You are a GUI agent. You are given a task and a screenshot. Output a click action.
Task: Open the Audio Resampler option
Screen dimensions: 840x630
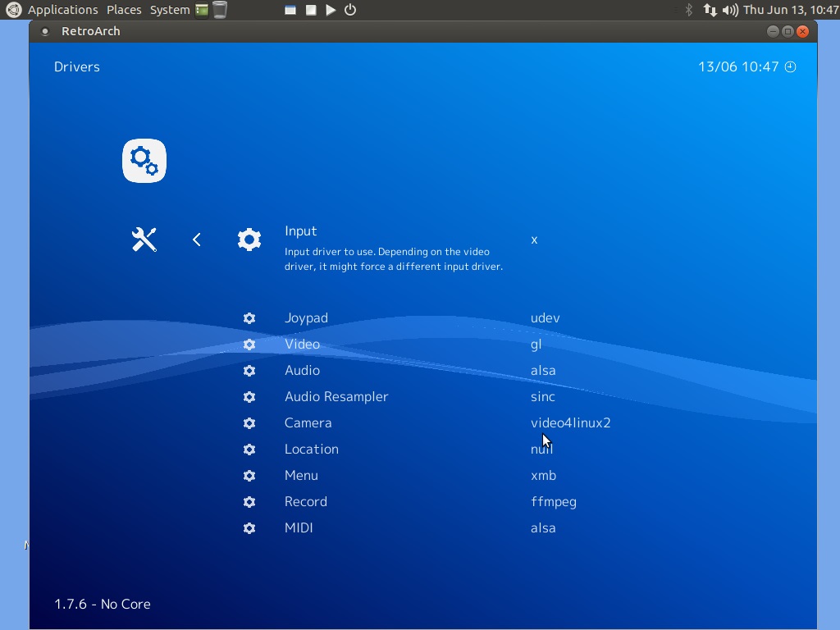point(336,397)
